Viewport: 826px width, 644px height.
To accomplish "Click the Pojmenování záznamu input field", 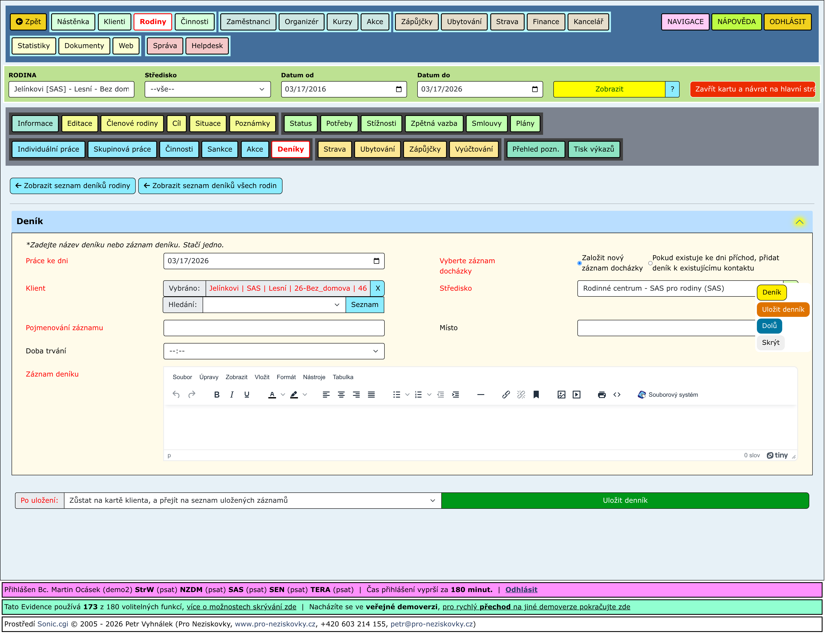I will (x=273, y=328).
